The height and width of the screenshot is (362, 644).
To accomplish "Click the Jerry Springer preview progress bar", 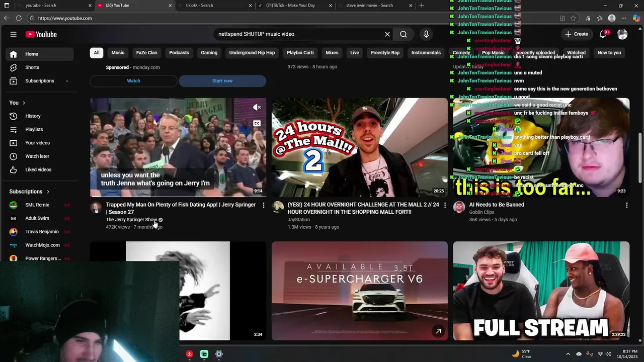I will point(178,196).
